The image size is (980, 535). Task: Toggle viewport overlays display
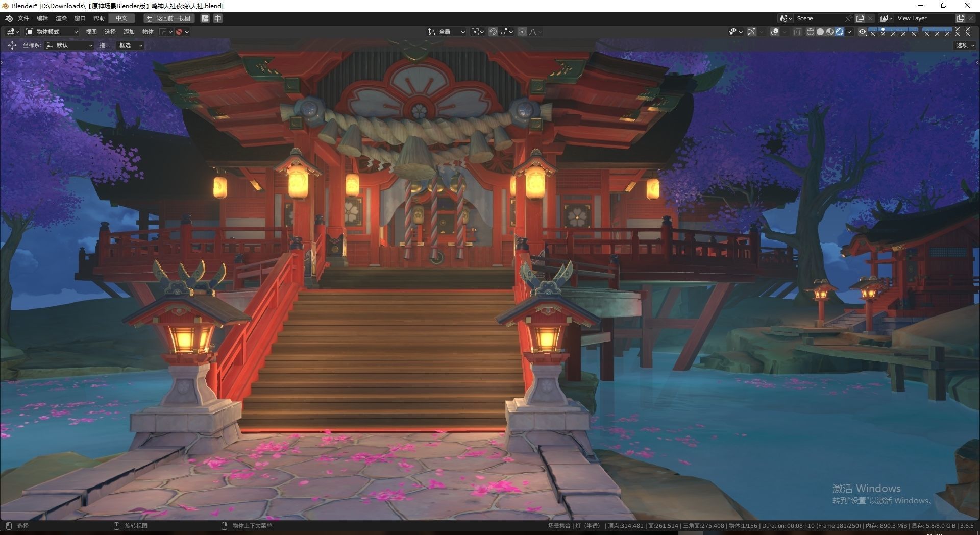click(775, 32)
